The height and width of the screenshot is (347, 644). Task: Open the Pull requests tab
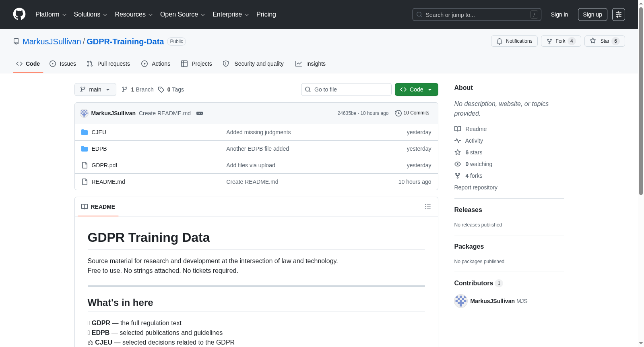click(108, 64)
